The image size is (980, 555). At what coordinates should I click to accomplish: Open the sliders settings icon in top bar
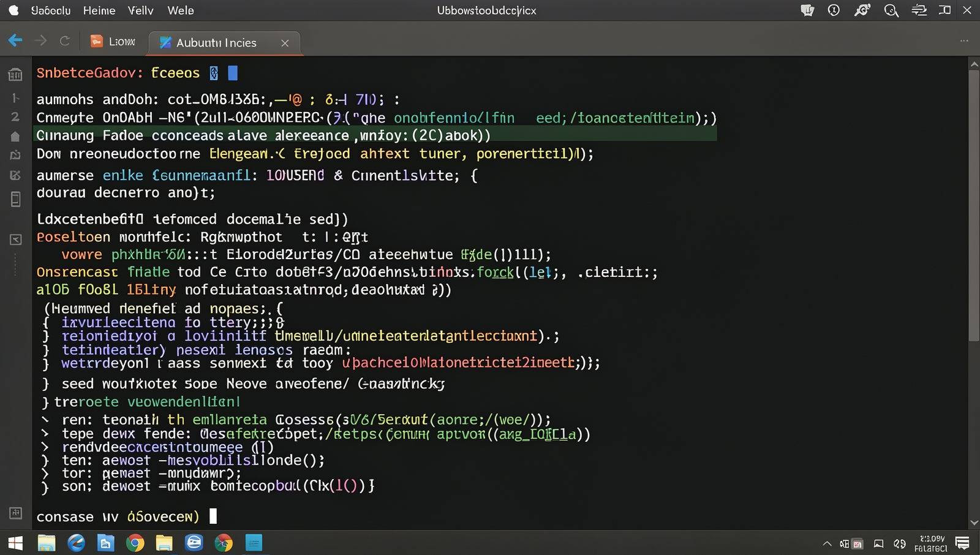pos(919,10)
